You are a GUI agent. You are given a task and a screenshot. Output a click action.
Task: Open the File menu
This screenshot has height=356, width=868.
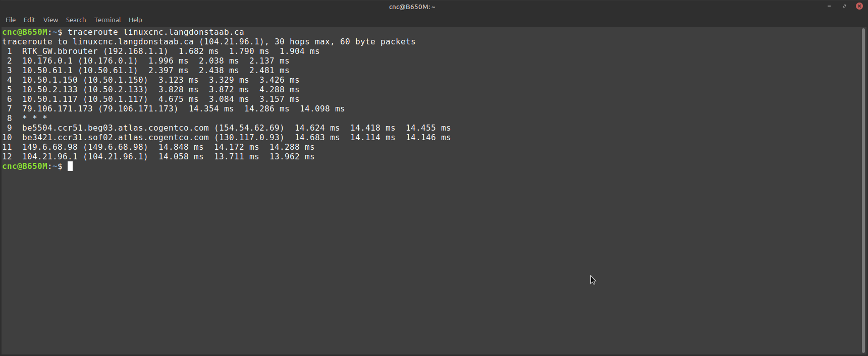(11, 20)
